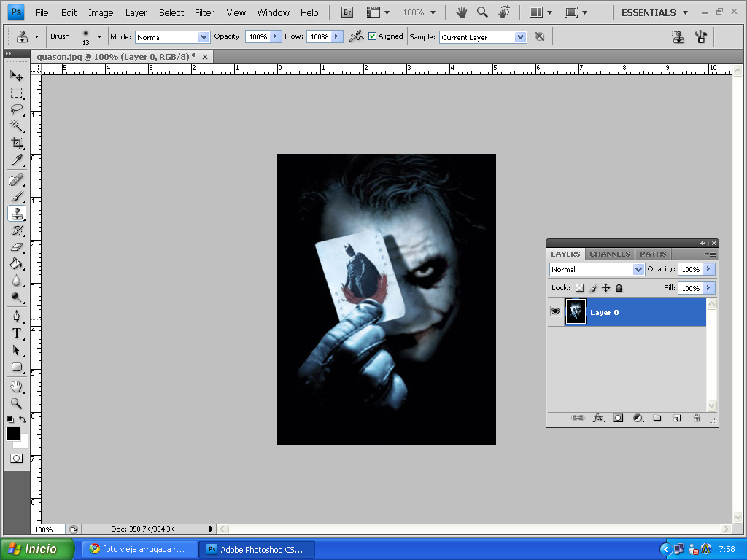Click the add layer style fx icon
This screenshot has width=747, height=560.
point(598,418)
